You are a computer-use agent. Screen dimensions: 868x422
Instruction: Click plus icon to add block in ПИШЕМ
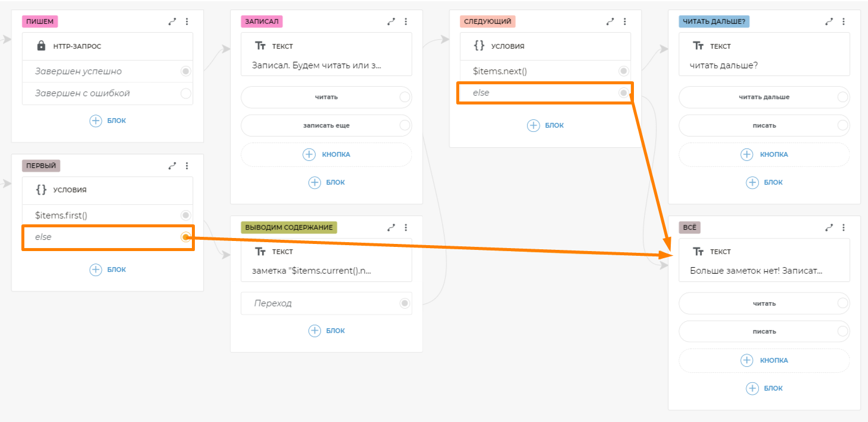[96, 120]
